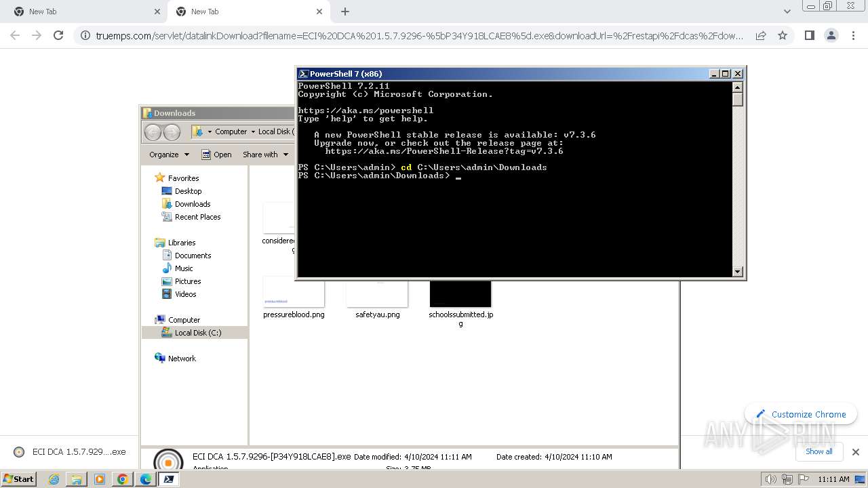The width and height of the screenshot is (868, 488).
Task: Click the taskbar clock showing 11:11 AM
Action: click(x=833, y=479)
